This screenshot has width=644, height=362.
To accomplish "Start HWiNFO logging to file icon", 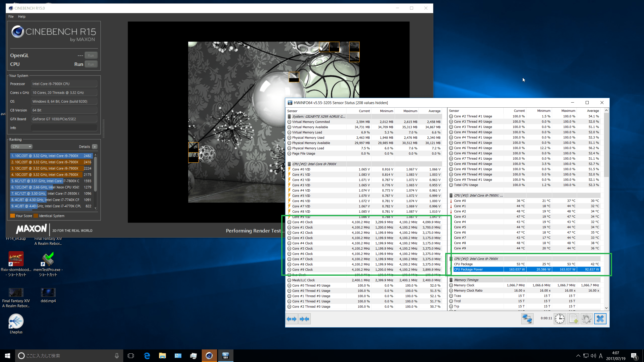I will [x=573, y=319].
